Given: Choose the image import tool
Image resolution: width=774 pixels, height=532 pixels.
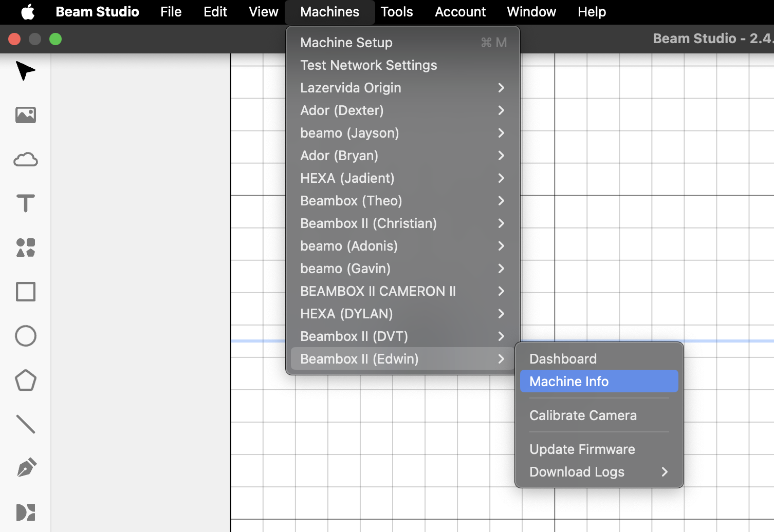Looking at the screenshot, I should point(25,115).
